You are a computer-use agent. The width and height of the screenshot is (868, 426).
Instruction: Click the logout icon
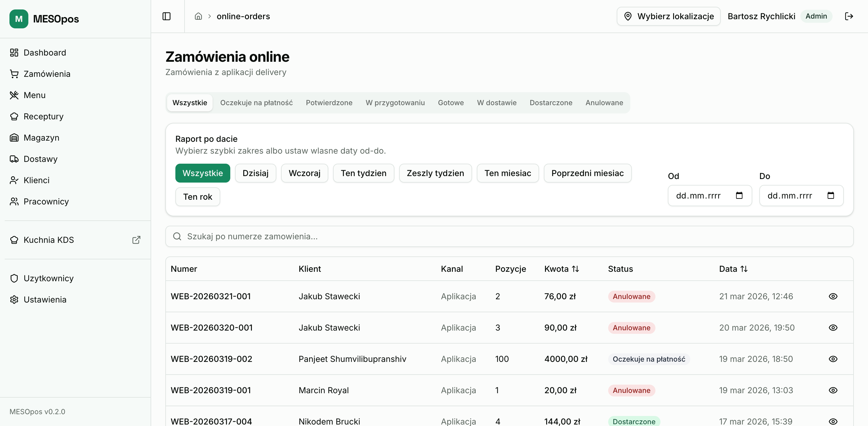pyautogui.click(x=849, y=16)
